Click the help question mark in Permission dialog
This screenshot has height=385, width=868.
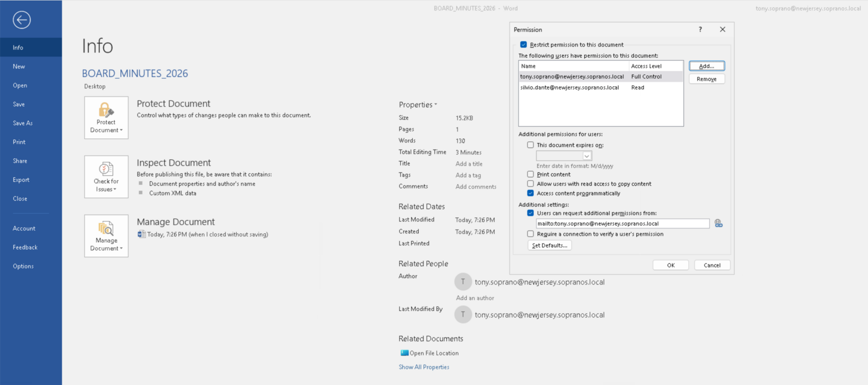[700, 29]
